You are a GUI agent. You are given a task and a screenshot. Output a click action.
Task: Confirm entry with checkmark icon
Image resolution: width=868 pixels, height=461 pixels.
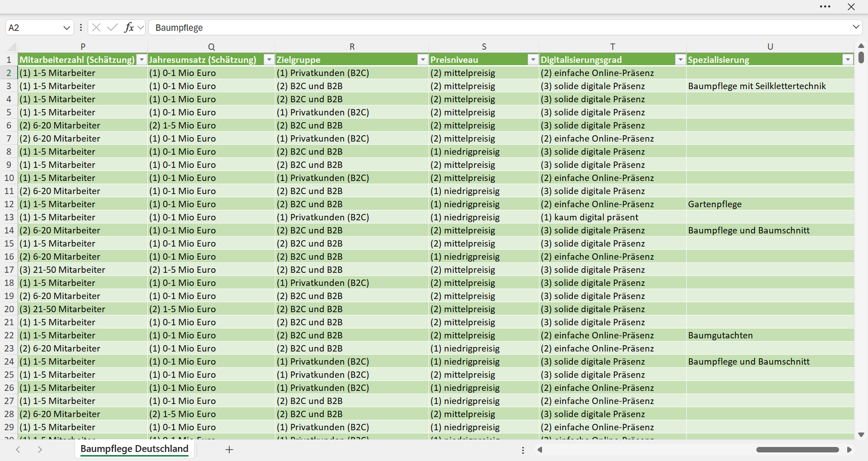point(112,28)
